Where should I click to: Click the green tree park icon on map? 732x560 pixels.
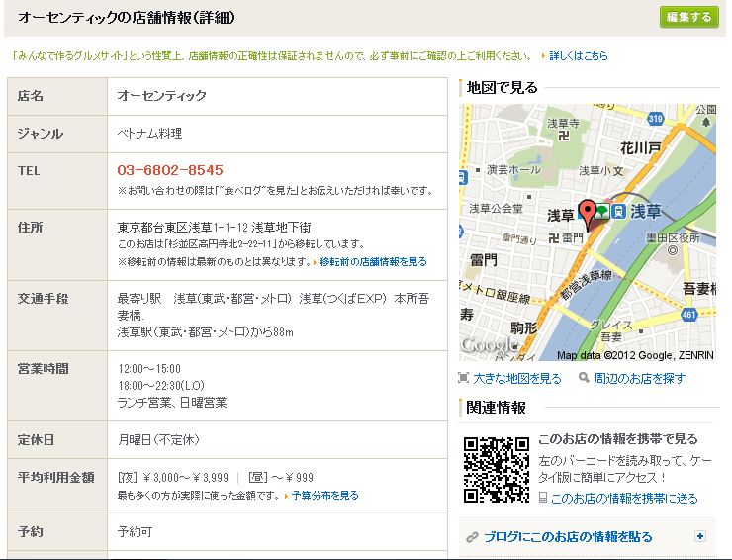pyautogui.click(x=600, y=209)
